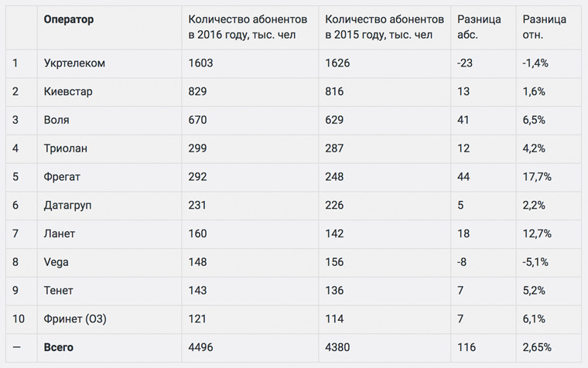This screenshot has width=588, height=368.
Task: Click the Оператор column header
Action: pyautogui.click(x=69, y=20)
